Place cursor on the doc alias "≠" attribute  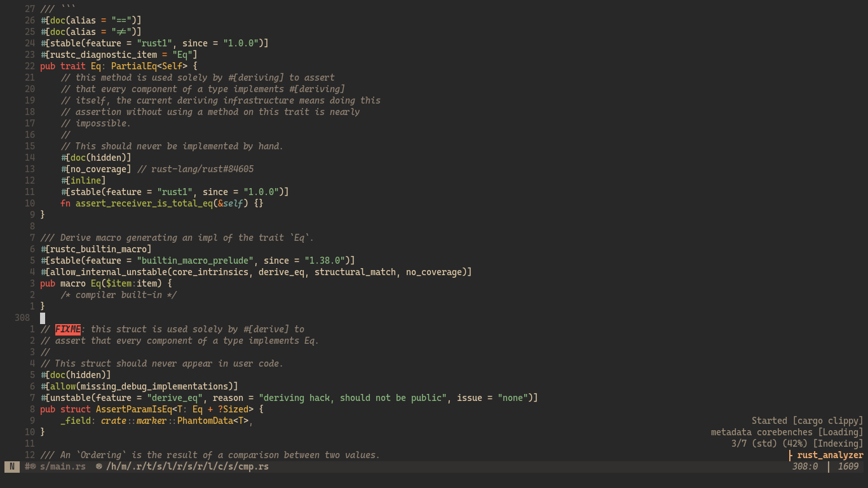click(x=91, y=32)
